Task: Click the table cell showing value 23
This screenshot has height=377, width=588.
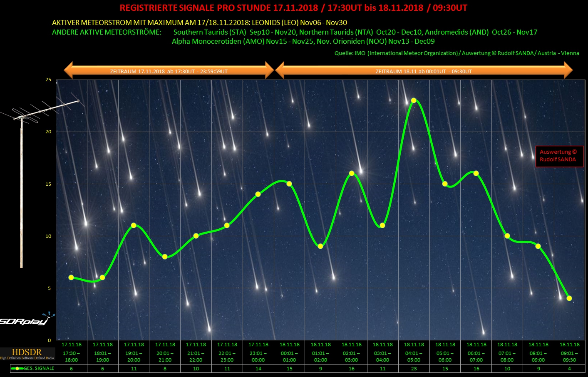Action: click(414, 369)
